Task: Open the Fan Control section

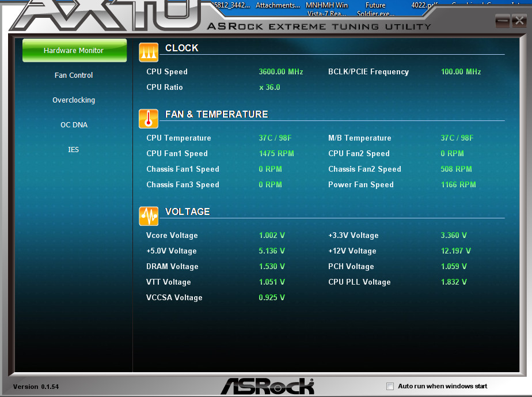Action: (x=74, y=75)
